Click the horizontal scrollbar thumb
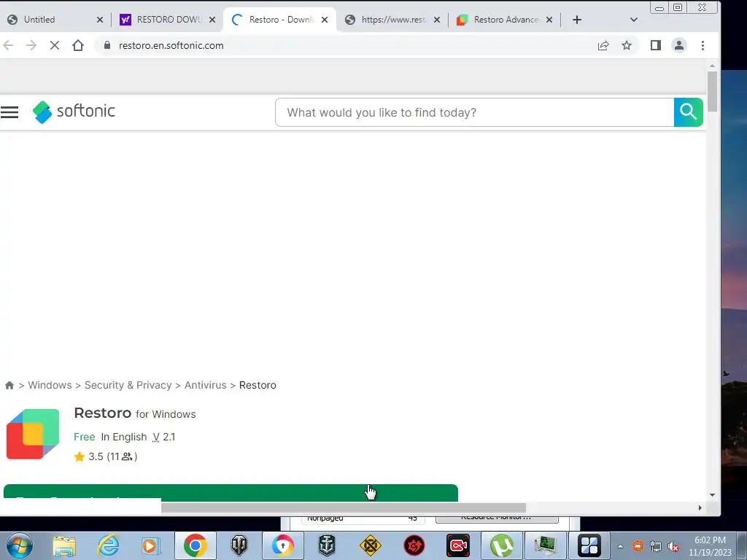The height and width of the screenshot is (560, 747). pyautogui.click(x=344, y=508)
